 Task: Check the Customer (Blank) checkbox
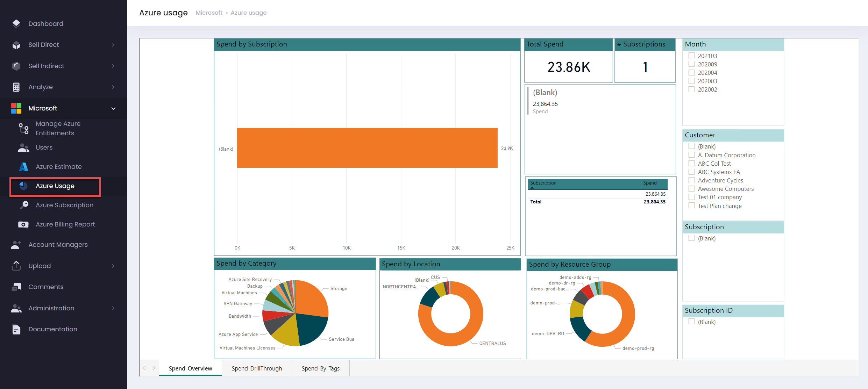point(691,146)
